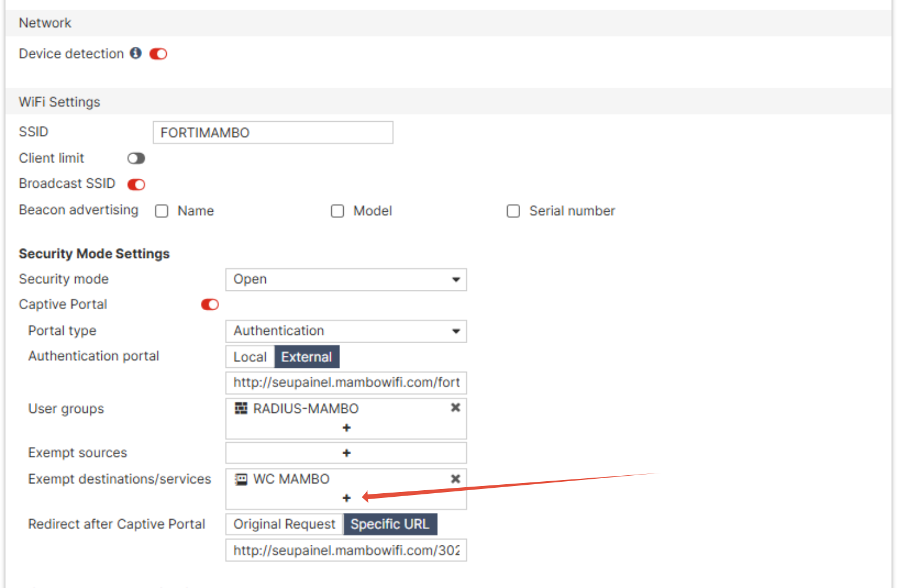This screenshot has height=588, width=897.
Task: Click the RADIUS-MAMBO group entry
Action: pyautogui.click(x=306, y=409)
